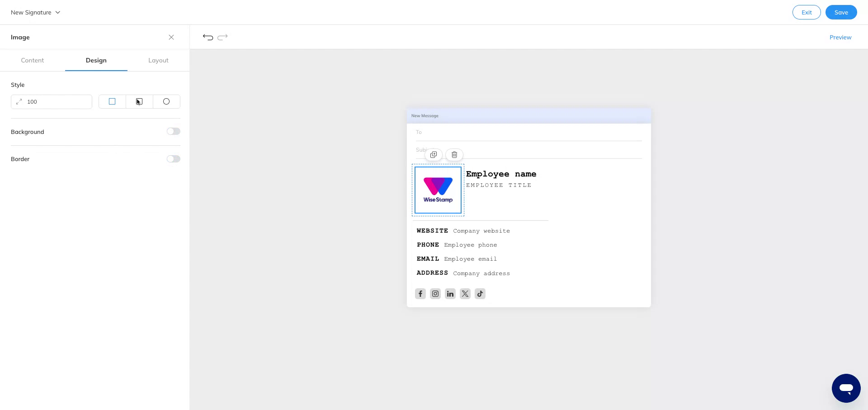
Task: Duplicate the image using the copy icon
Action: point(433,155)
